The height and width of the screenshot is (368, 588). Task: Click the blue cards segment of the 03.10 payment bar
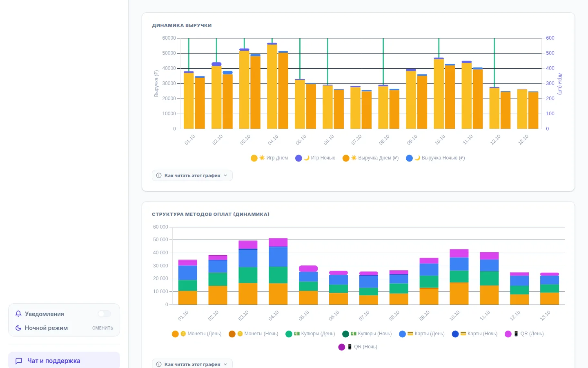[x=248, y=258]
